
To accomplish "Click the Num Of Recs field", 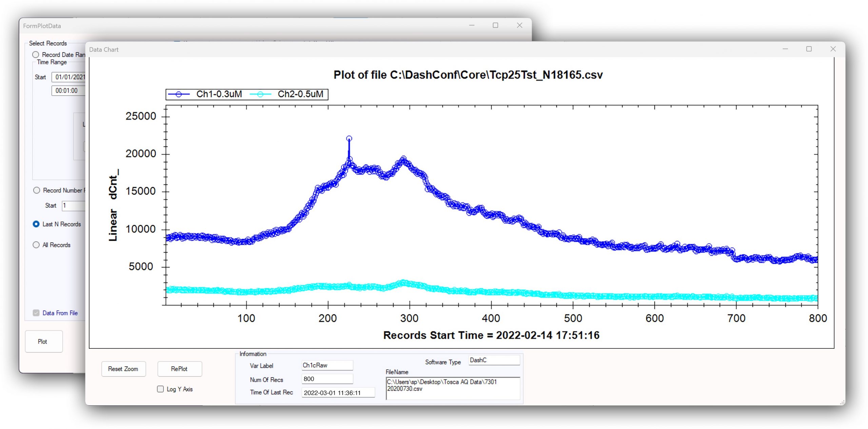I will [327, 379].
